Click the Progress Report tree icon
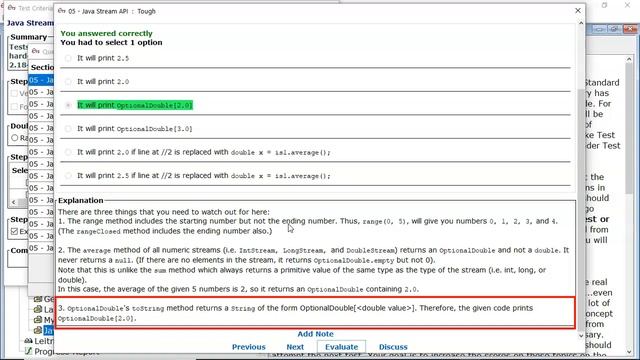 [28, 351]
